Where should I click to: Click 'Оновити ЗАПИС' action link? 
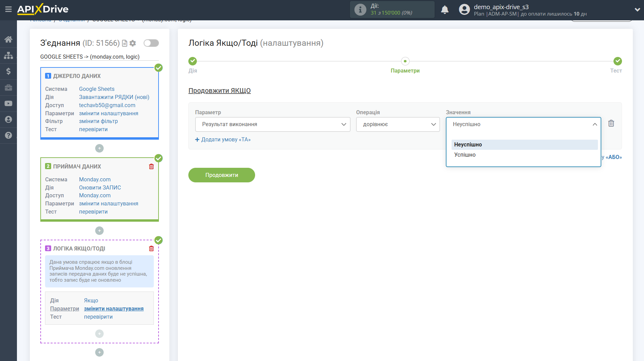coord(100,188)
